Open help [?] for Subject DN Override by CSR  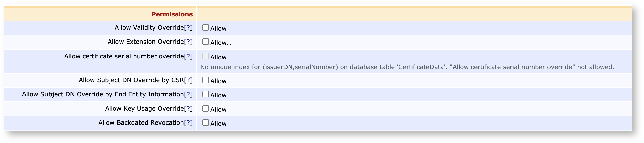(x=188, y=80)
